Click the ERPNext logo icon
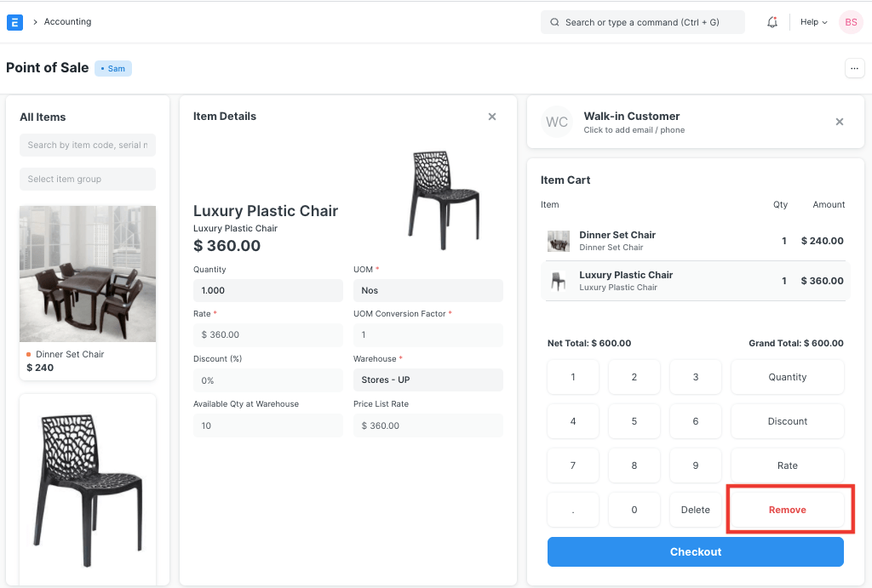 [14, 21]
